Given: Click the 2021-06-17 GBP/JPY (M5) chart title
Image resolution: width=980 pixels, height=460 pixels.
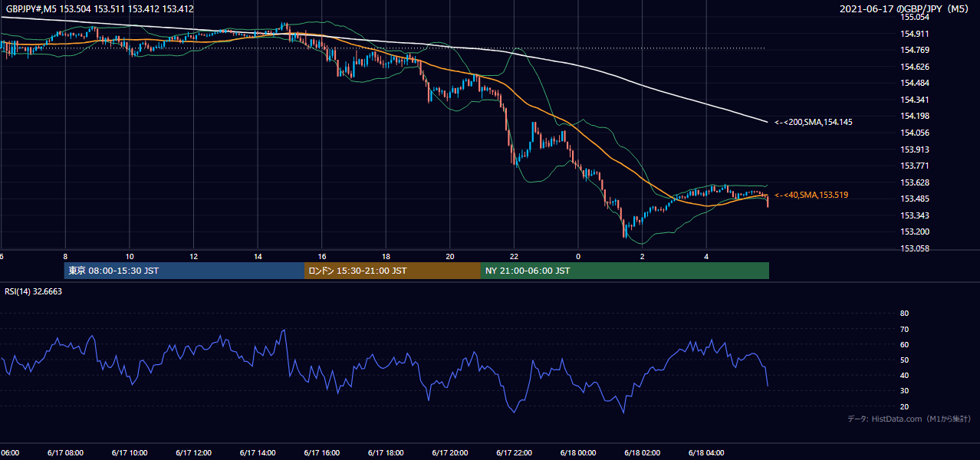Looking at the screenshot, I should pos(906,9).
